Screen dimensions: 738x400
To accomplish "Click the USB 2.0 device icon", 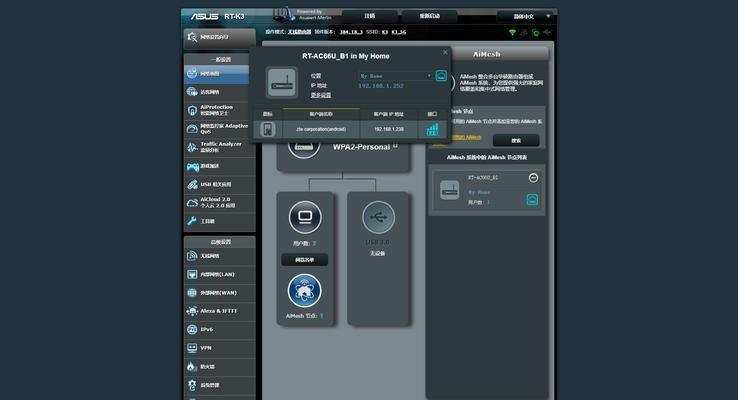I will click(x=378, y=217).
